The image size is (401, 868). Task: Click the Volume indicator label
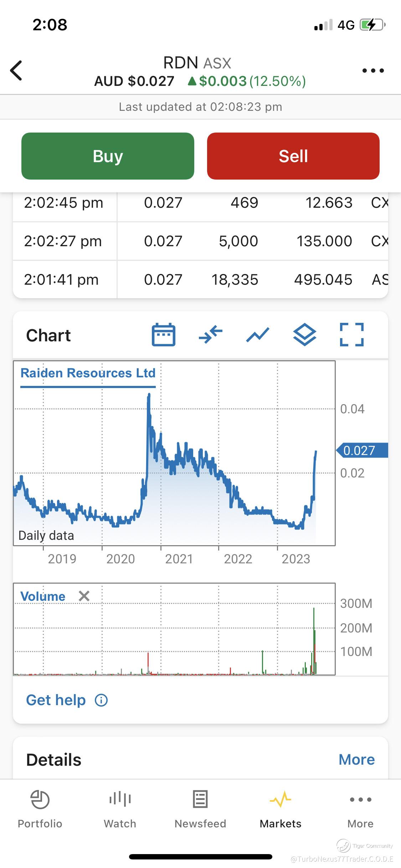click(43, 596)
